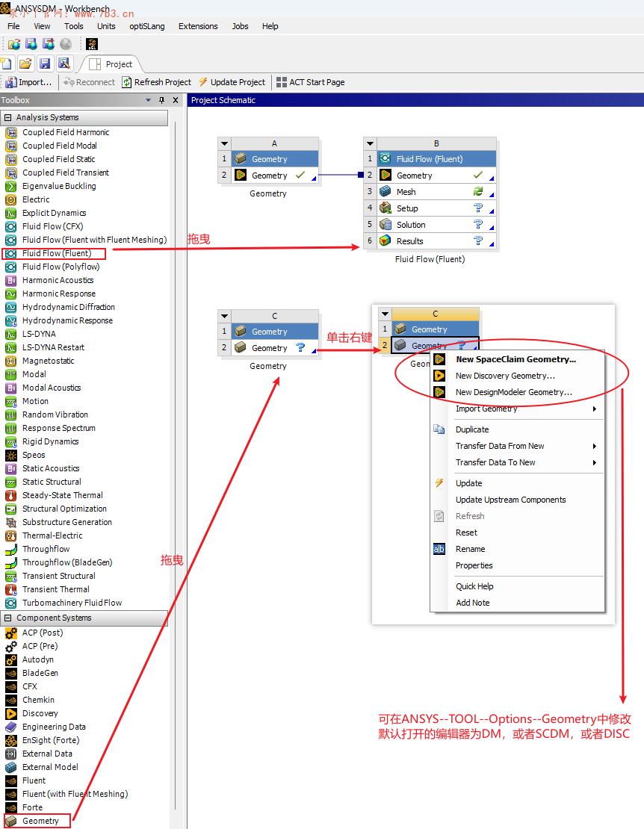Click Refresh Project on the toolbar

tap(156, 82)
